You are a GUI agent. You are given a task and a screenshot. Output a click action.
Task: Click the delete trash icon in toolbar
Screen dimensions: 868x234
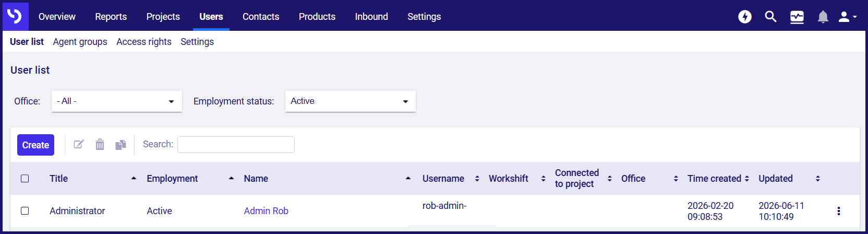tap(100, 144)
